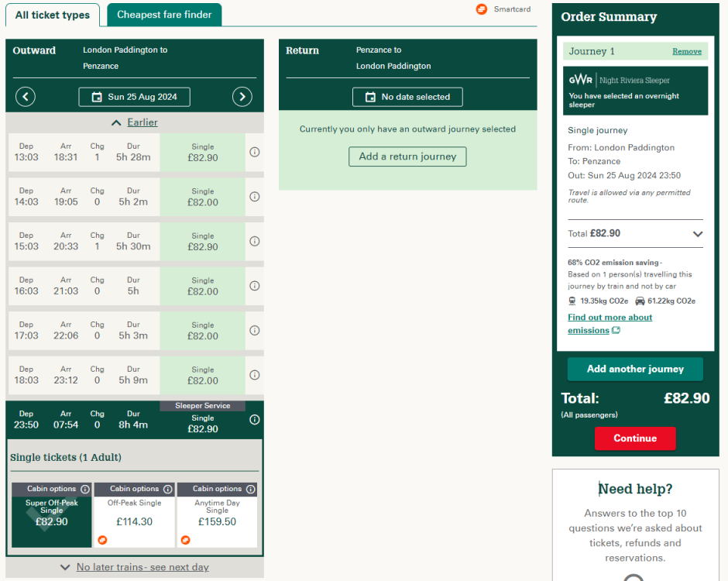Image resolution: width=728 pixels, height=581 pixels.
Task: Open info for the 13:03 departure
Action: pyautogui.click(x=255, y=152)
